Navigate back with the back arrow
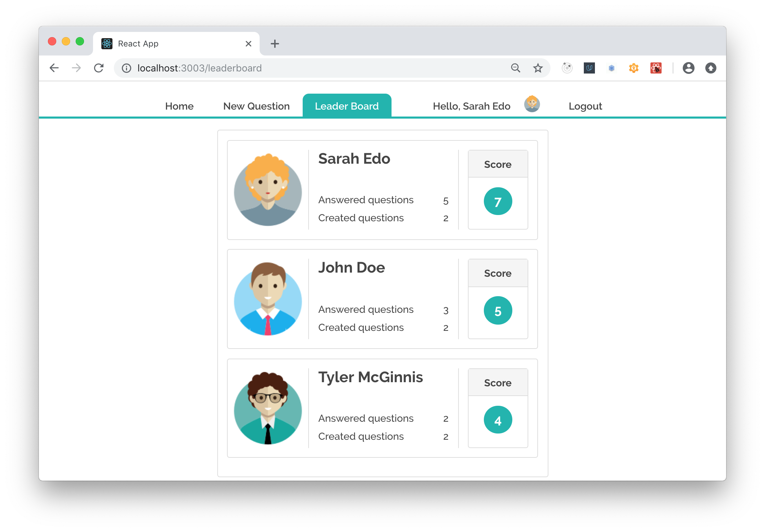The height and width of the screenshot is (532, 765). [54, 68]
